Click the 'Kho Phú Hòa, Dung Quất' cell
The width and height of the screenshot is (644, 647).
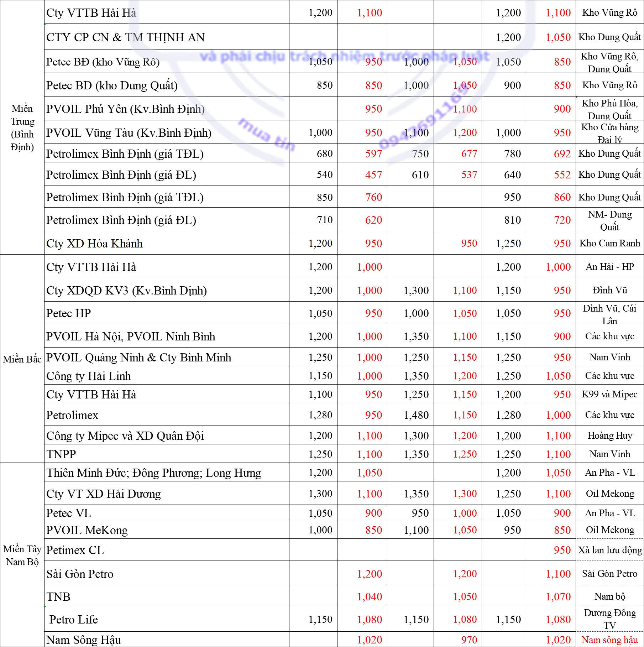[610, 109]
